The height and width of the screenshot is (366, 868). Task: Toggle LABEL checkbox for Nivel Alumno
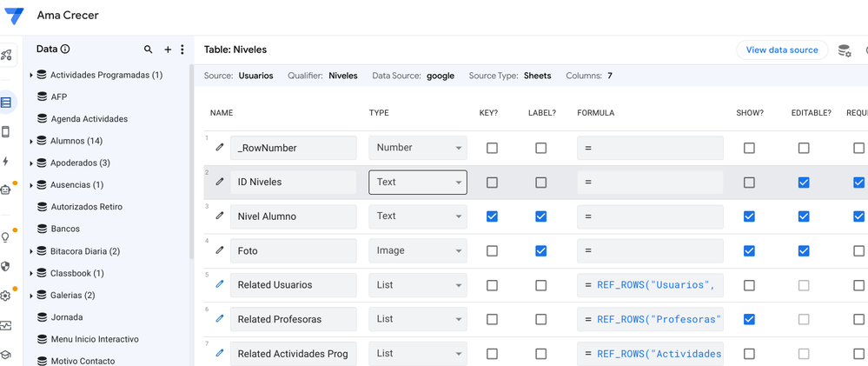point(540,216)
